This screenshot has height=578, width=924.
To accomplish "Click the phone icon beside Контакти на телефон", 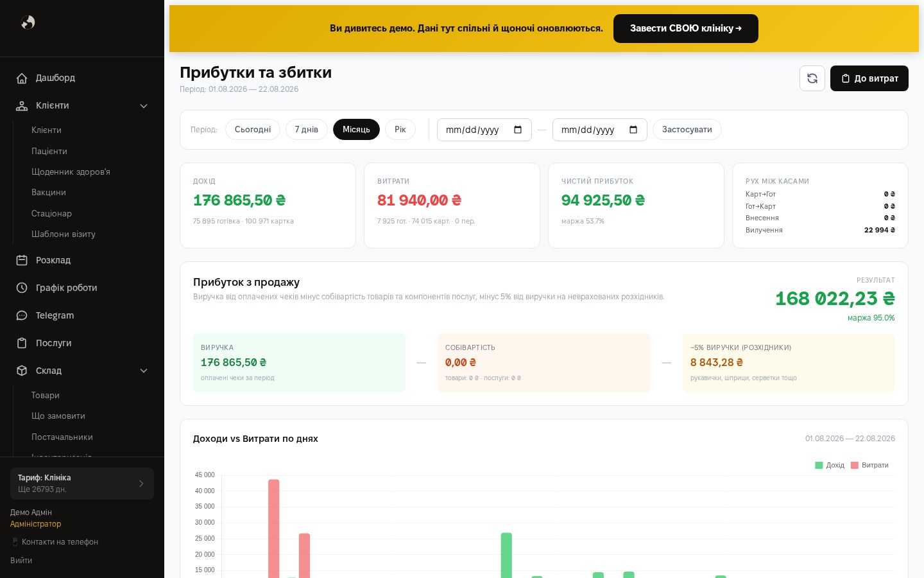I will coord(15,542).
